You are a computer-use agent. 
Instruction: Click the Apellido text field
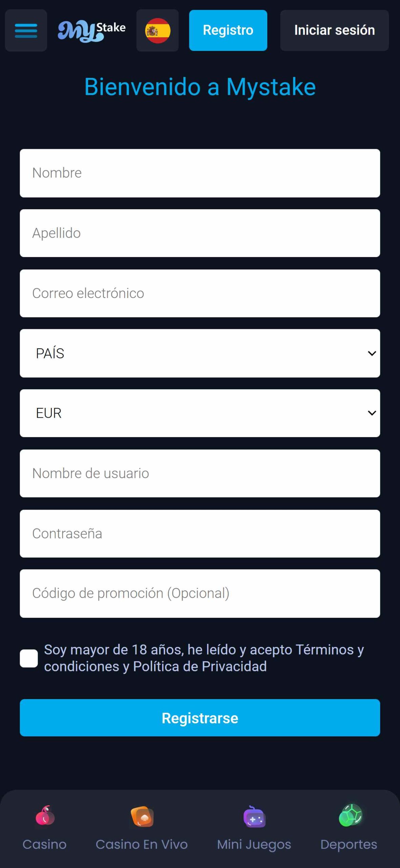[x=200, y=233]
